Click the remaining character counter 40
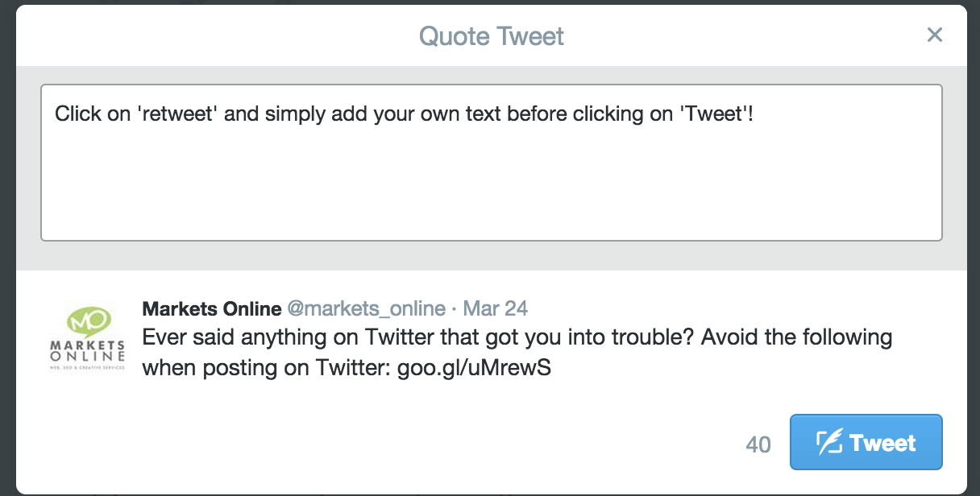The width and height of the screenshot is (980, 496). pyautogui.click(x=758, y=444)
